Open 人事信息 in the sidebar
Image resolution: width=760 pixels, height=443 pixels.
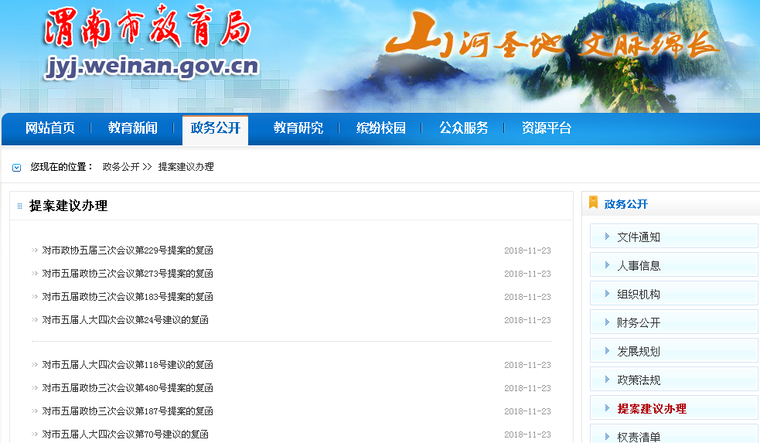coord(674,265)
